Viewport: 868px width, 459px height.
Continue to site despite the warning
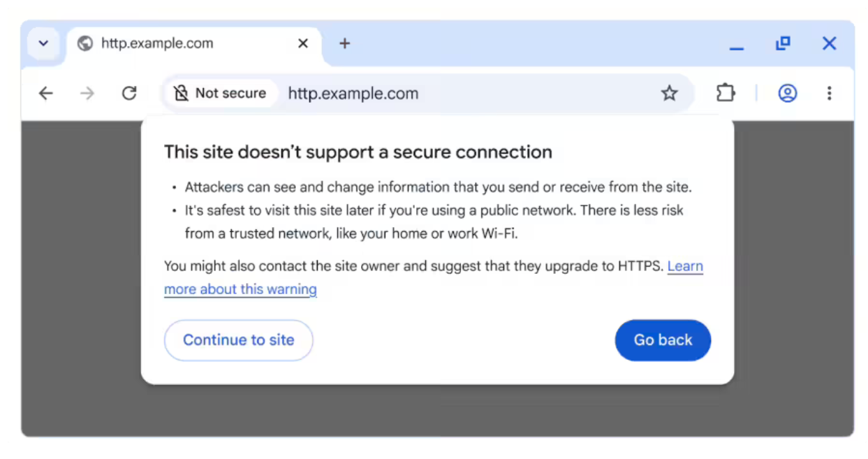(x=238, y=340)
